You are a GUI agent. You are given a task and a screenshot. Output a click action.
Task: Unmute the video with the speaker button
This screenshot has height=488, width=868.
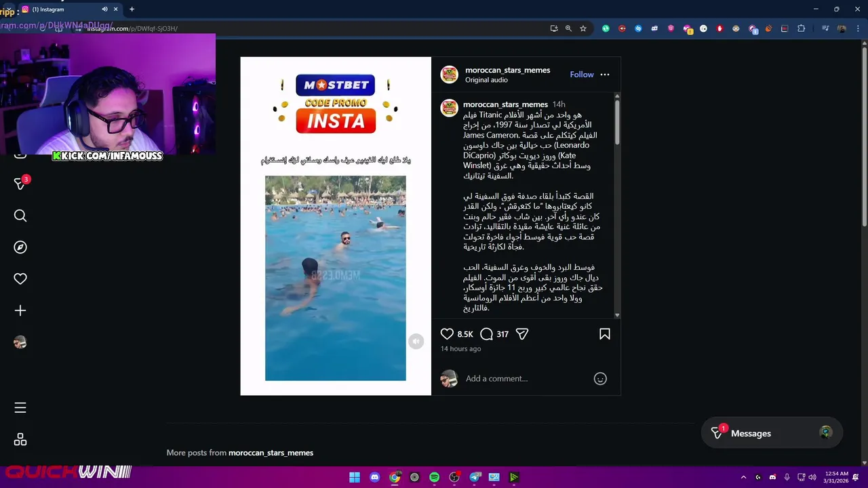click(x=416, y=342)
